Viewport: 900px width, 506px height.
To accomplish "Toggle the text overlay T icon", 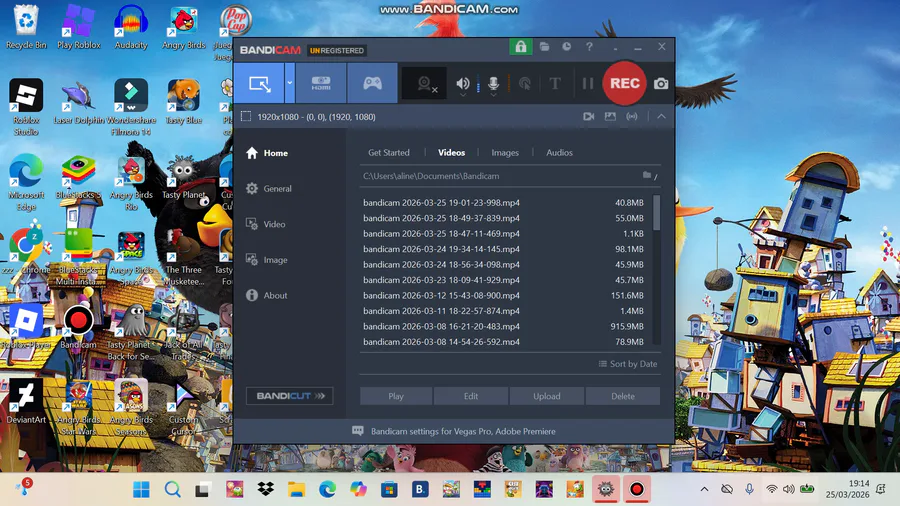I will coord(554,84).
